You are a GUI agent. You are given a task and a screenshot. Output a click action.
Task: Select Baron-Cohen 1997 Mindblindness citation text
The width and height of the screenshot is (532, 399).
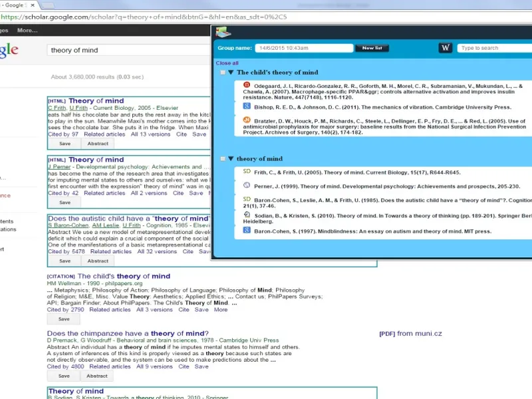coord(373,231)
